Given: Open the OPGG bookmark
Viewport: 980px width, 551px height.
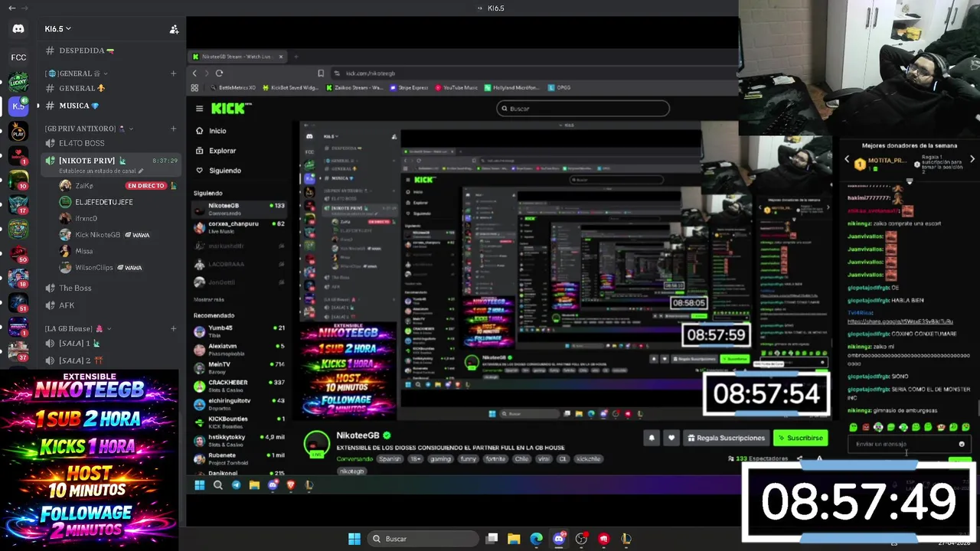Looking at the screenshot, I should (x=560, y=88).
